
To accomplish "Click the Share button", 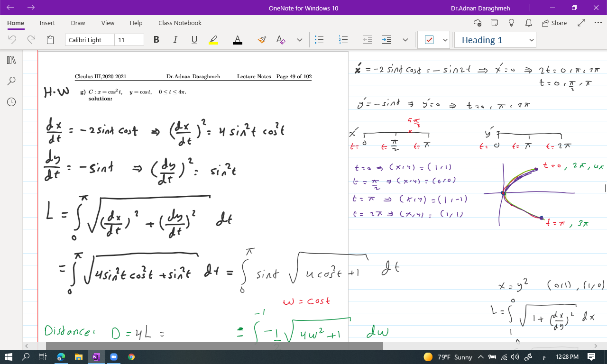I will coord(554,23).
